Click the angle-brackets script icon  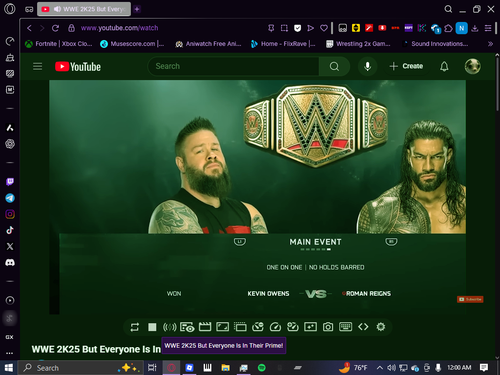(x=363, y=327)
